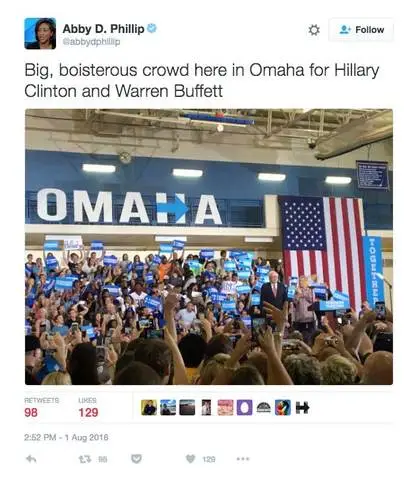The height and width of the screenshot is (480, 416).
Task: Click the Abby D. Phillip name link
Action: [103, 29]
